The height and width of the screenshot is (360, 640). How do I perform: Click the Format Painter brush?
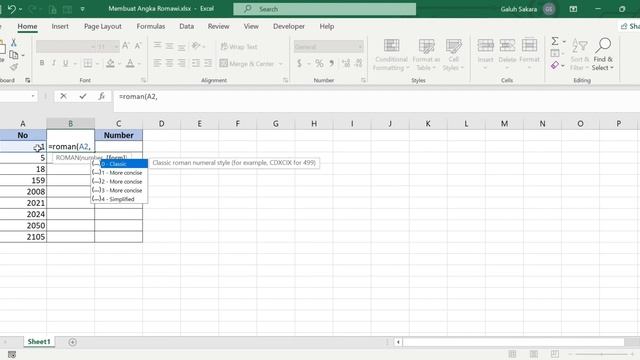coord(13,67)
